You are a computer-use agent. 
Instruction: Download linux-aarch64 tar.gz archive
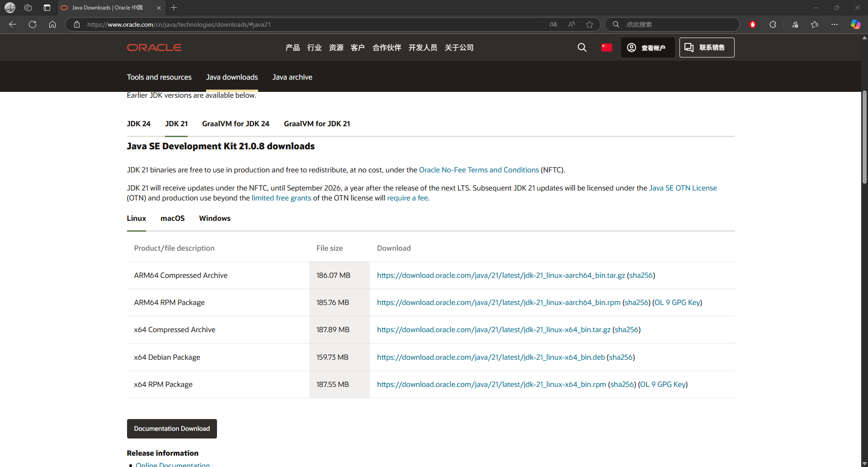(501, 276)
